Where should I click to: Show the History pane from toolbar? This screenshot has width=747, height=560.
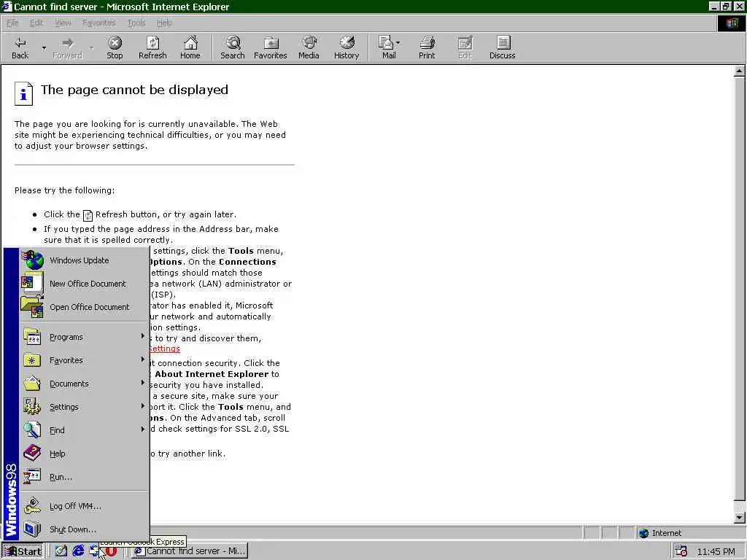(347, 47)
